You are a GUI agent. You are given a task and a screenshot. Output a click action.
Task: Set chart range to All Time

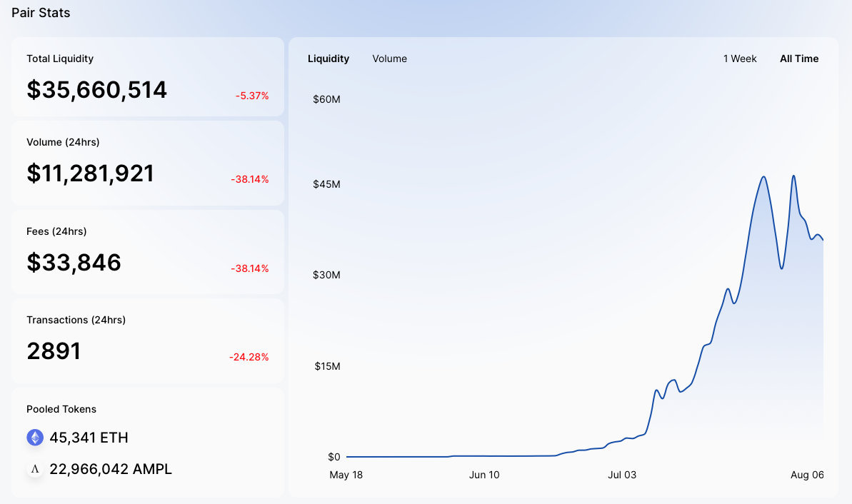[799, 59]
